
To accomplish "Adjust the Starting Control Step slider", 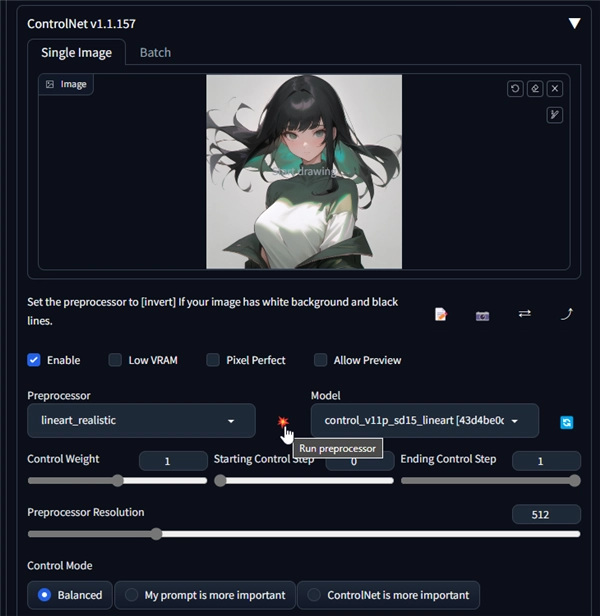I will 304,481.
